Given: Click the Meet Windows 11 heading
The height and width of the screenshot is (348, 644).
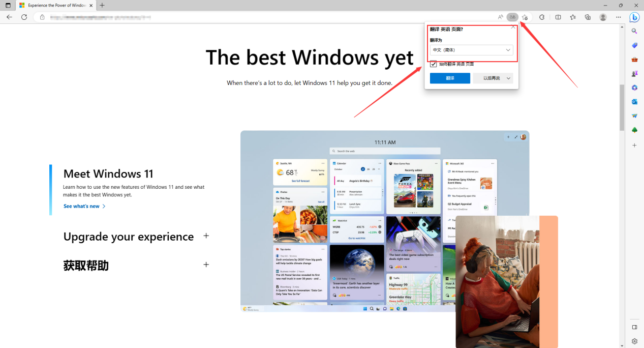Looking at the screenshot, I should (108, 174).
